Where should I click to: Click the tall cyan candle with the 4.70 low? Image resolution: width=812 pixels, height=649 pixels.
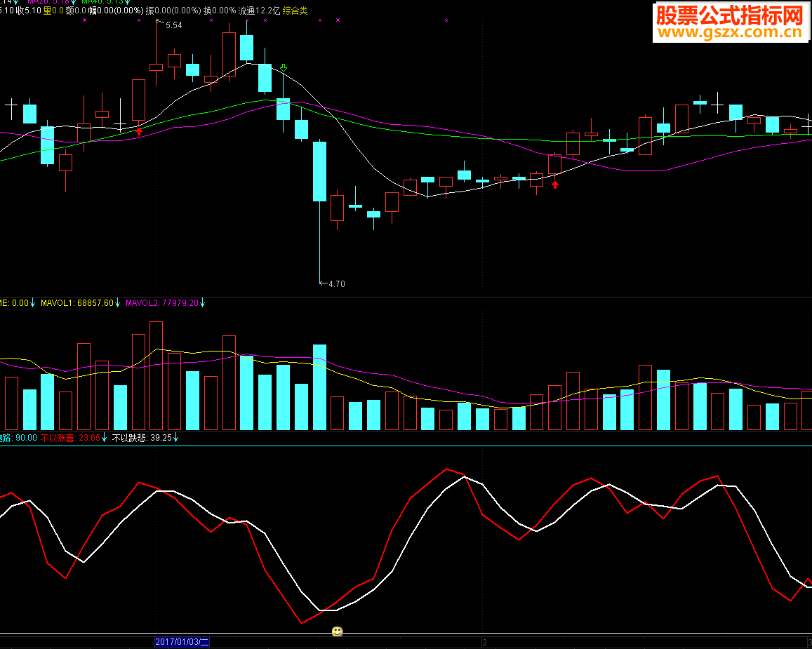319,171
